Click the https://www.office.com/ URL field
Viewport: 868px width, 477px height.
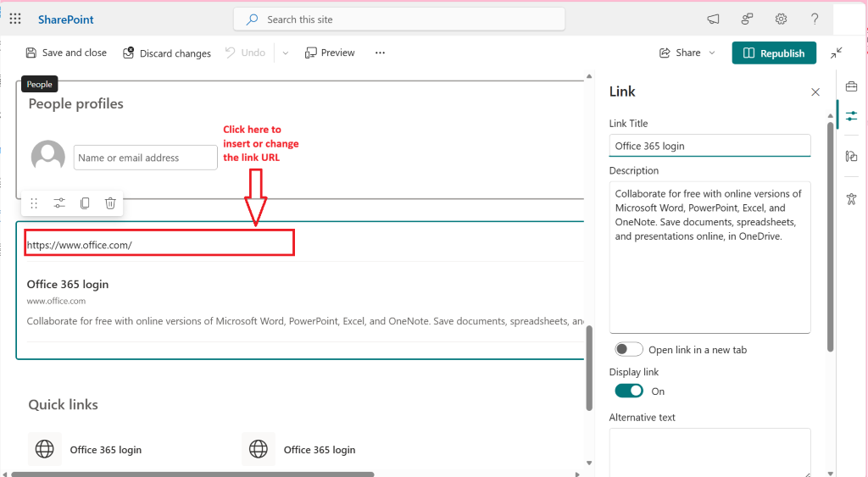[x=159, y=243]
